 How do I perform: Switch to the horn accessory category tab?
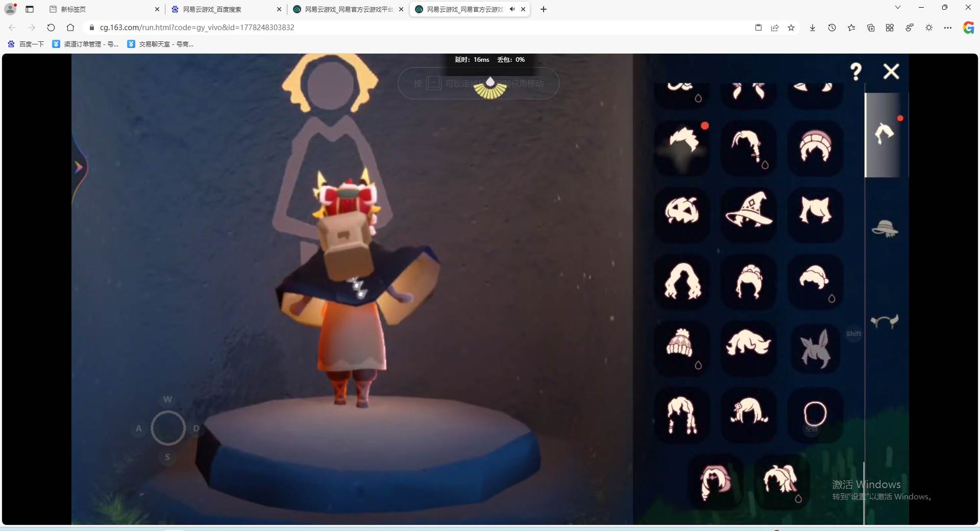[885, 322]
